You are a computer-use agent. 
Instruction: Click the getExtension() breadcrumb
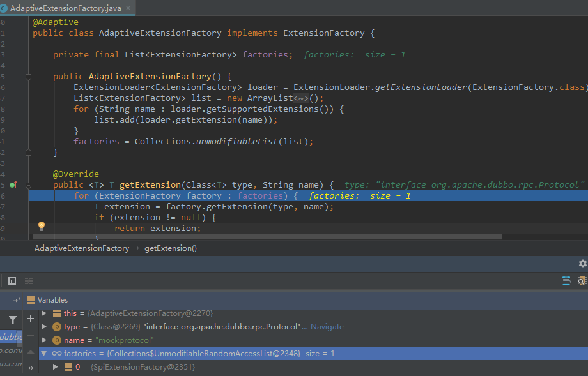(x=171, y=248)
